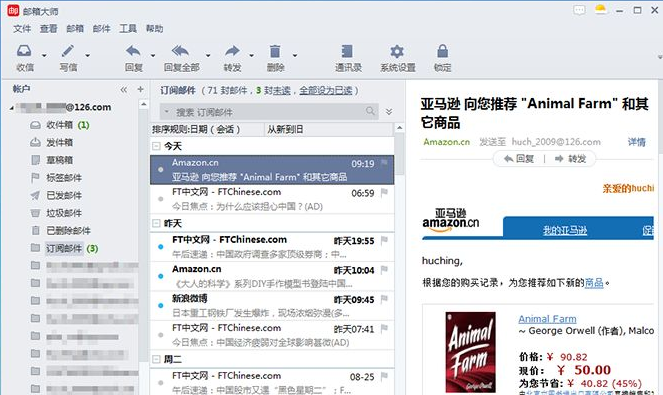This screenshot has width=663, height=395.
Task: Click the Animal Farm product link
Action: click(547, 319)
